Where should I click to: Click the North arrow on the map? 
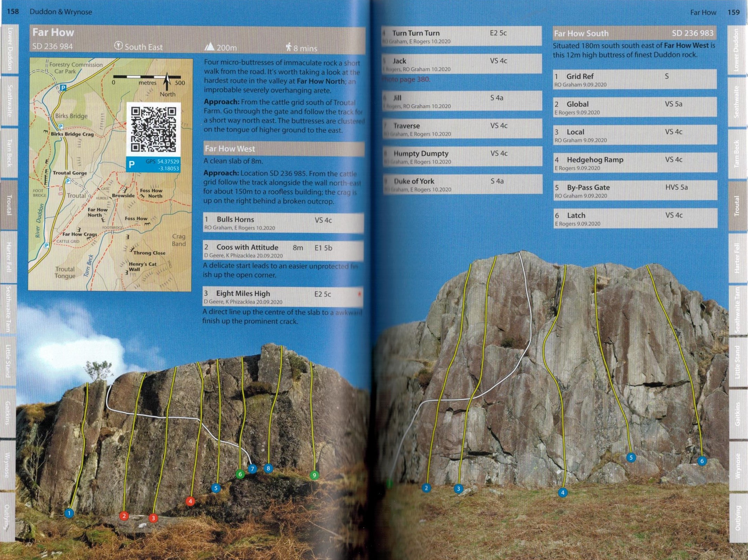(x=167, y=82)
